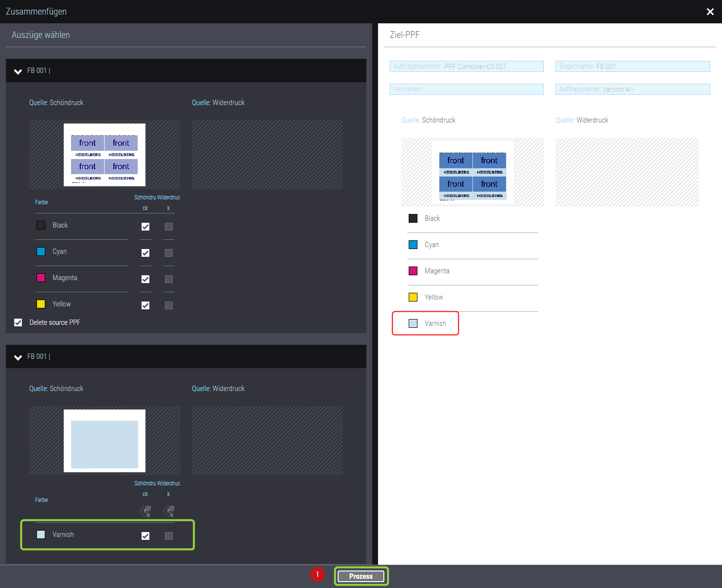Image resolution: width=722 pixels, height=588 pixels.
Task: Enable Yellow Widerdruck checkbox
Action: pyautogui.click(x=169, y=305)
